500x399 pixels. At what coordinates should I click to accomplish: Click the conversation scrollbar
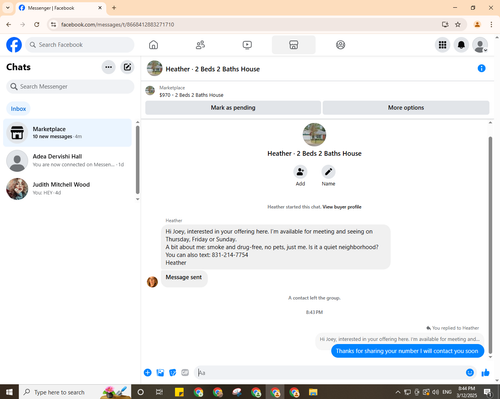pos(490,245)
